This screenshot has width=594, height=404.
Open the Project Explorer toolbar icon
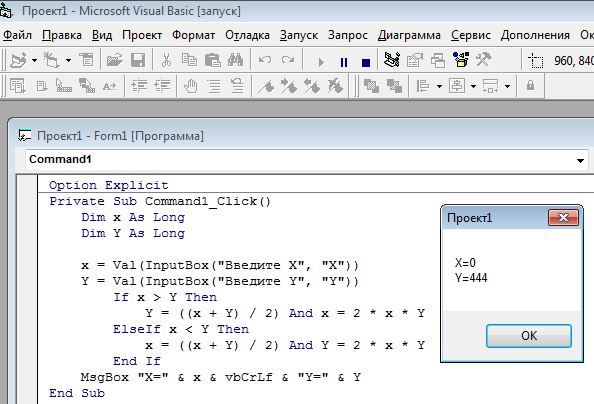pyautogui.click(x=392, y=60)
